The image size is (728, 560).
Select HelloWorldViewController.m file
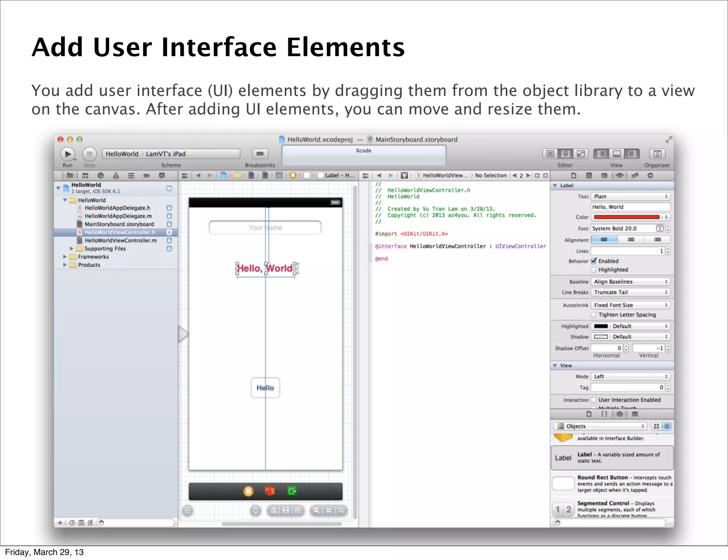click(121, 241)
